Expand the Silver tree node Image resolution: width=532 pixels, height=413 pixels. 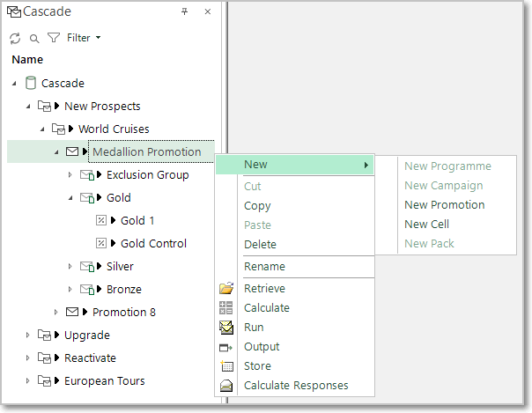coord(71,267)
